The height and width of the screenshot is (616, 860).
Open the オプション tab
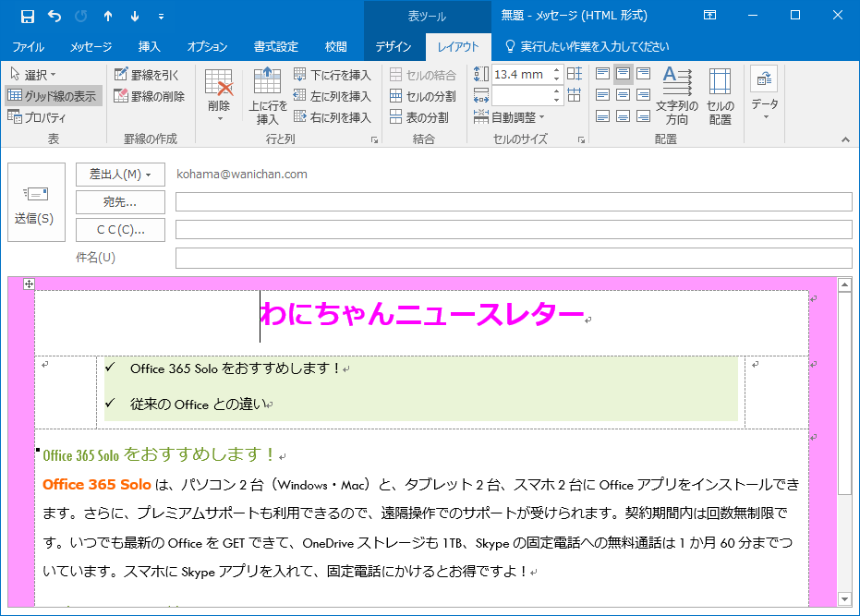pos(207,47)
